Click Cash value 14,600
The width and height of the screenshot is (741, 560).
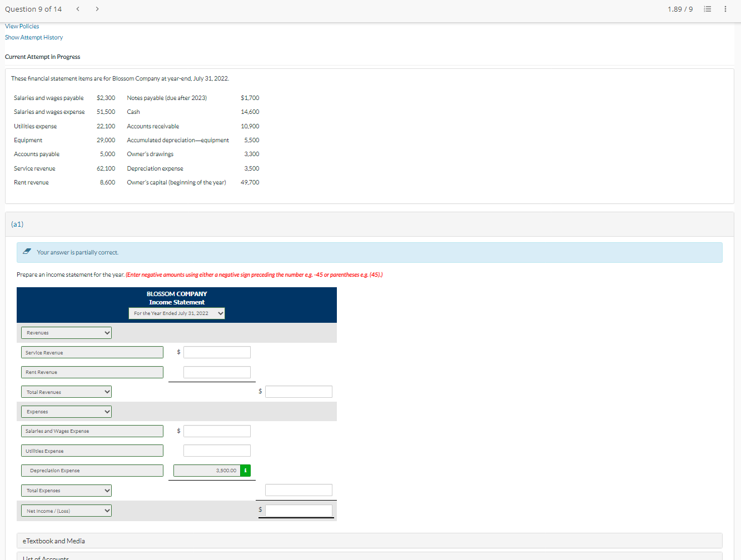[x=250, y=112]
